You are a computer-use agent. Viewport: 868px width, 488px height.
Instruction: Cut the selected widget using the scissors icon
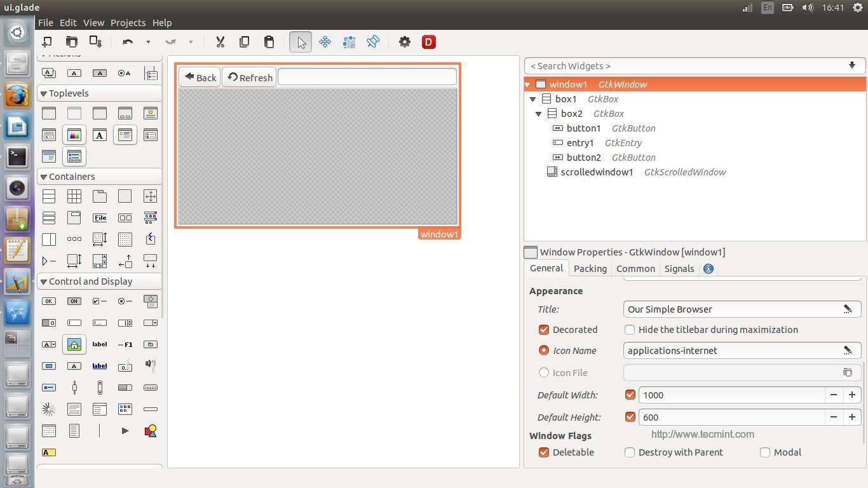tap(220, 42)
